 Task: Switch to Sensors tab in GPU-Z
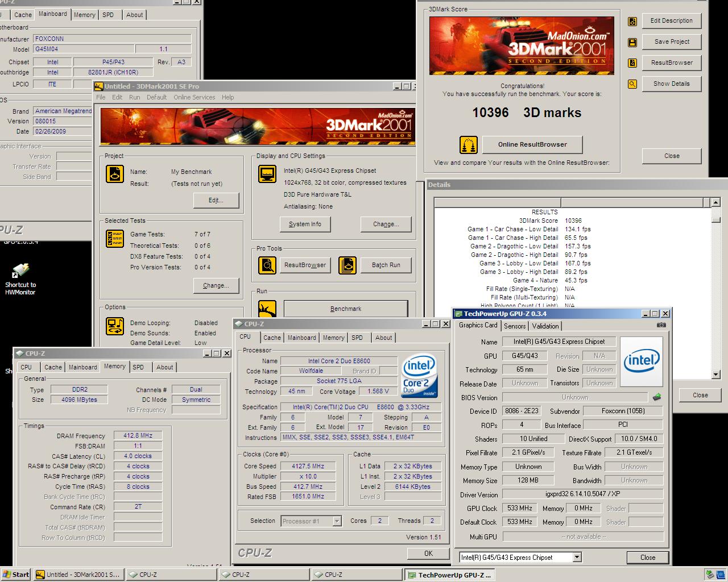[x=515, y=326]
